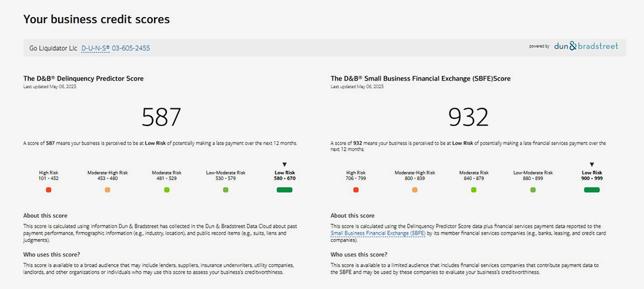This screenshot has height=289, width=644.
Task: Click the 'powered by' caption
Action: pyautogui.click(x=539, y=46)
